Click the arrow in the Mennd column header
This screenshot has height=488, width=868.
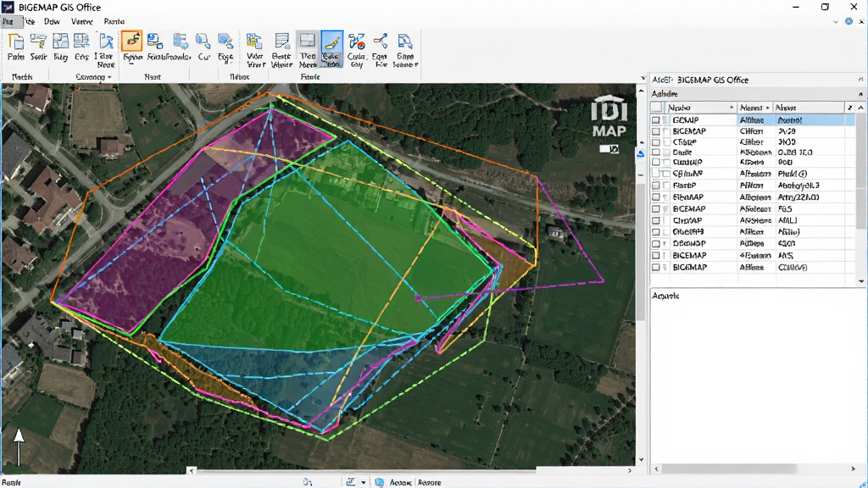tap(767, 108)
